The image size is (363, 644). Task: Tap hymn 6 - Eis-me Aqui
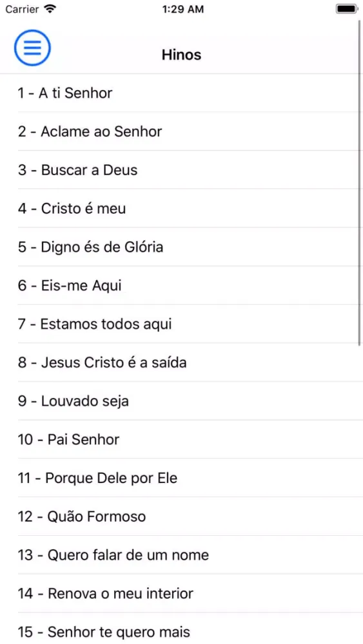coord(181,285)
